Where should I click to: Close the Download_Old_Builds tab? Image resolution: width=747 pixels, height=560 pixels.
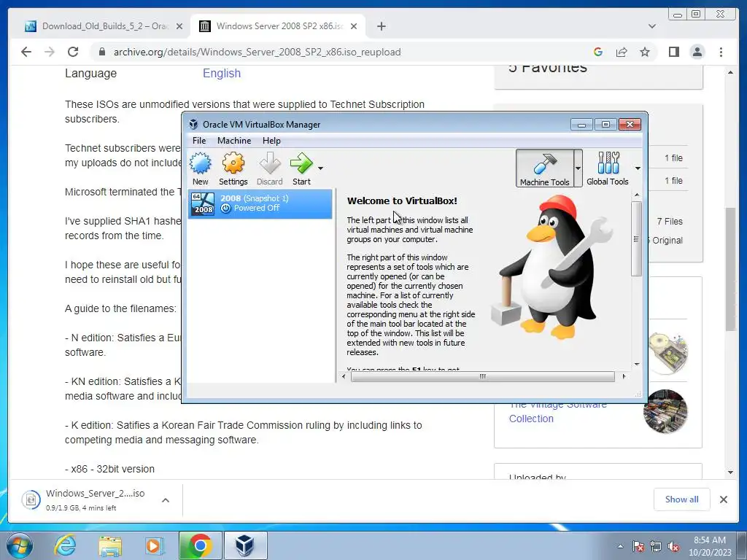tap(179, 26)
